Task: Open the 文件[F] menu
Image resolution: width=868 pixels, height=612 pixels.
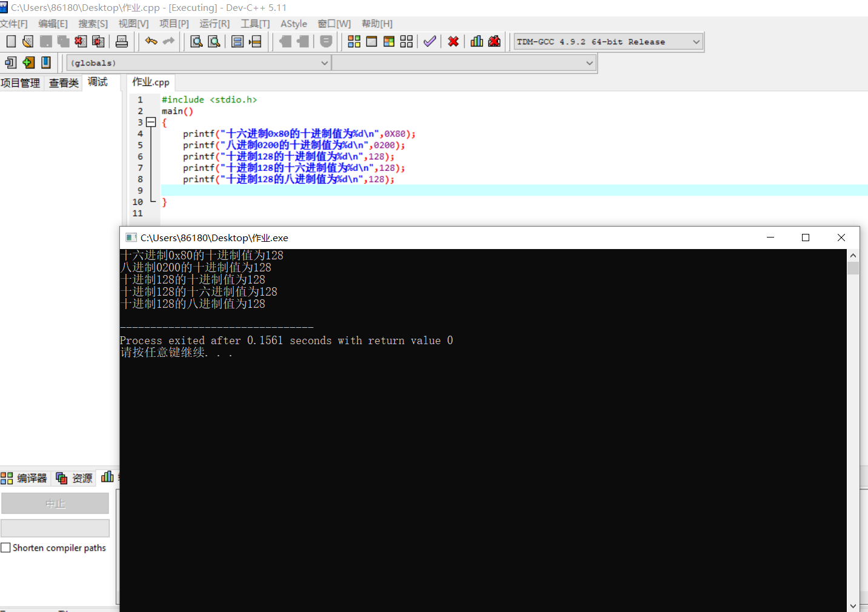Action: [x=14, y=24]
